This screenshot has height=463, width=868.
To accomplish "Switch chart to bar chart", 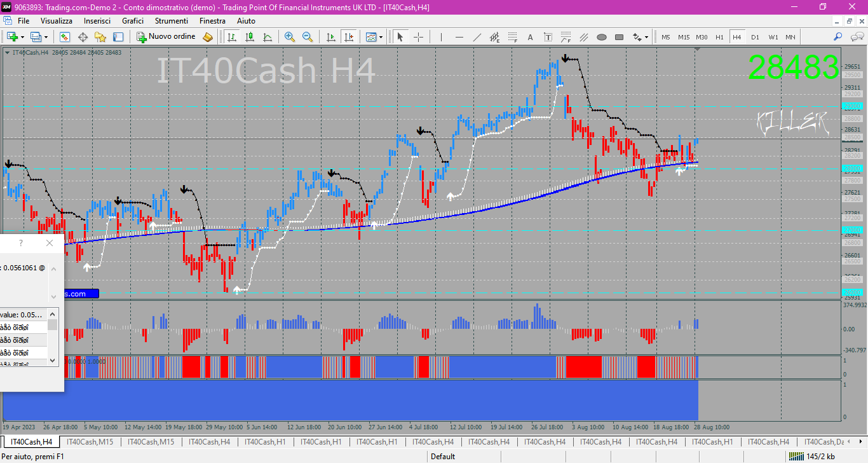I will pos(232,37).
